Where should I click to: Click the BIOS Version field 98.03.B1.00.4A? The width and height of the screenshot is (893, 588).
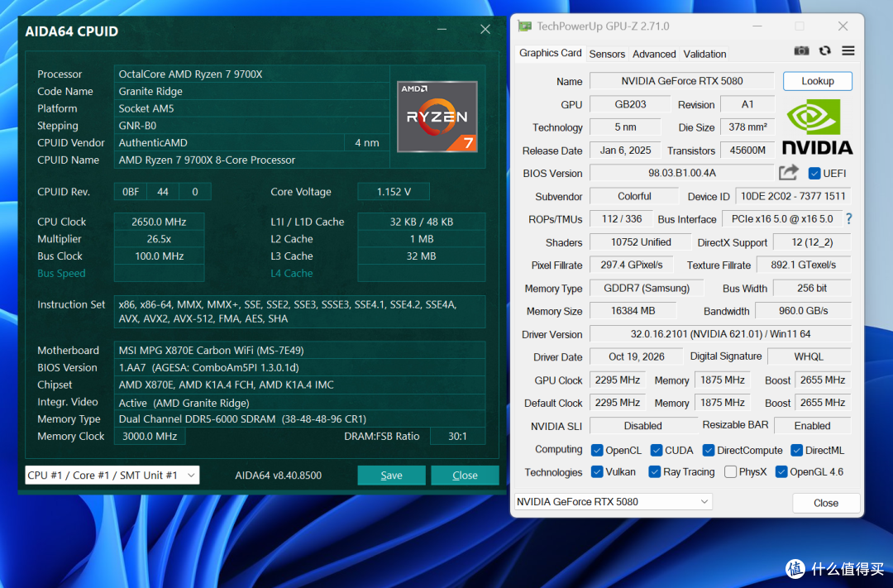point(681,173)
